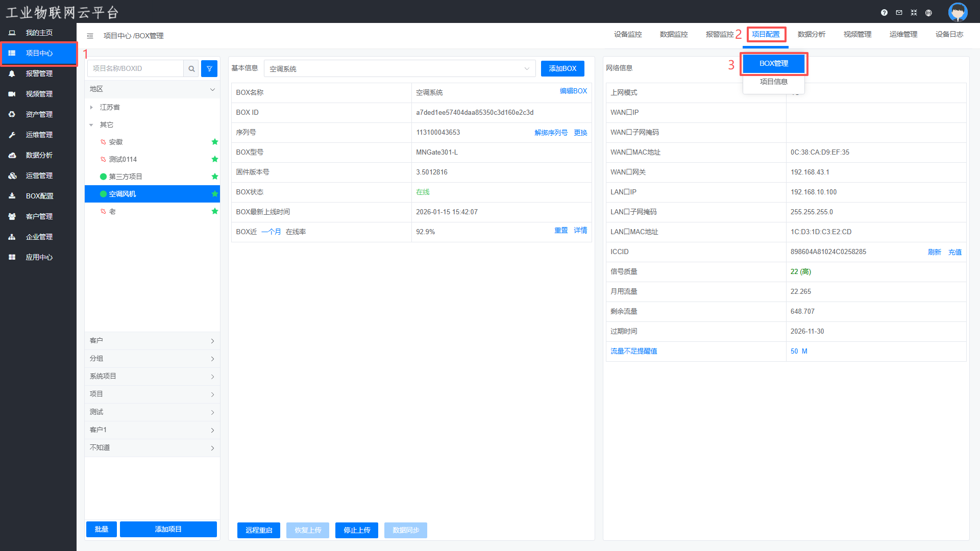
Task: Open the 空调系统 BOX dropdown
Action: click(x=399, y=68)
